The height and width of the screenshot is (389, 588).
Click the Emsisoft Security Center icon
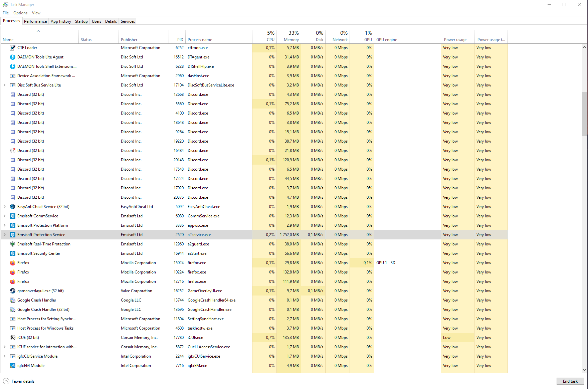(x=13, y=253)
